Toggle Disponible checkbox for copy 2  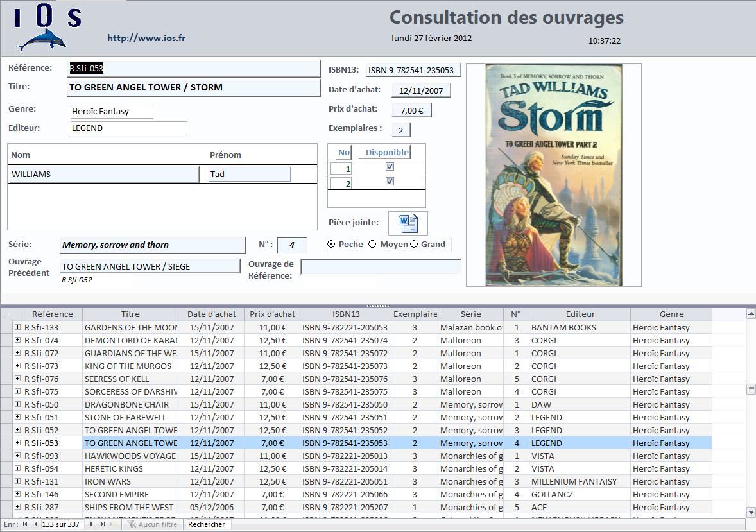point(390,182)
